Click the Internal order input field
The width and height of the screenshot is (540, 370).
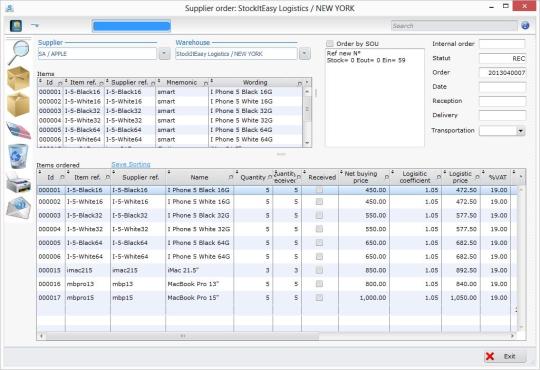502,44
